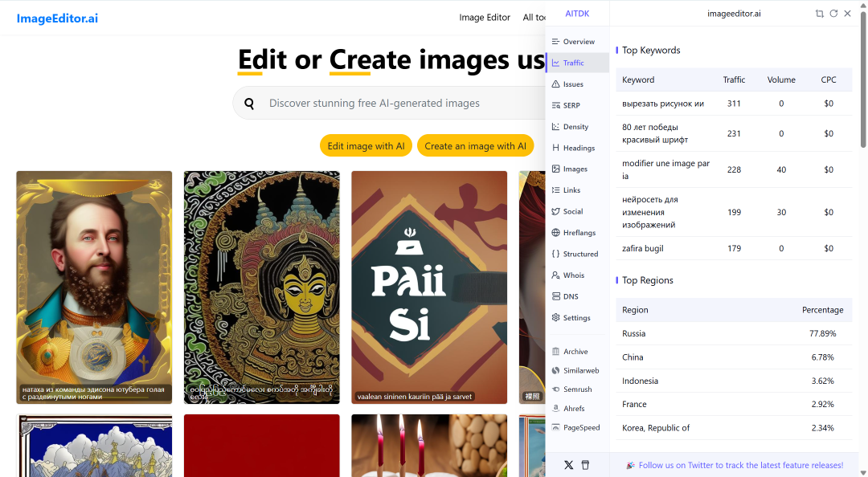Click the China region row
The height and width of the screenshot is (477, 868).
[x=734, y=357]
